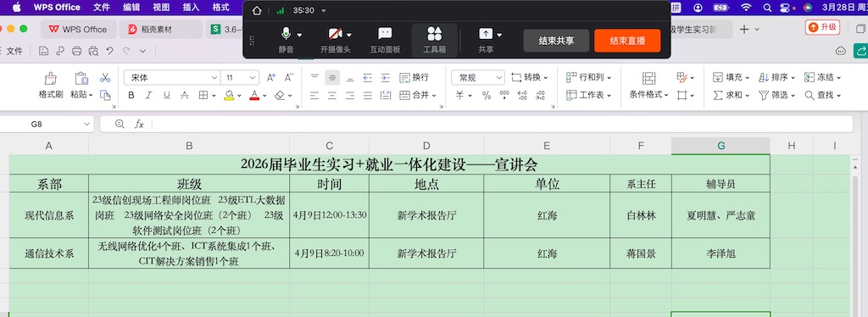Image resolution: width=868 pixels, height=317 pixels.
Task: Click the decrease decimal places icon
Action: pos(540,95)
